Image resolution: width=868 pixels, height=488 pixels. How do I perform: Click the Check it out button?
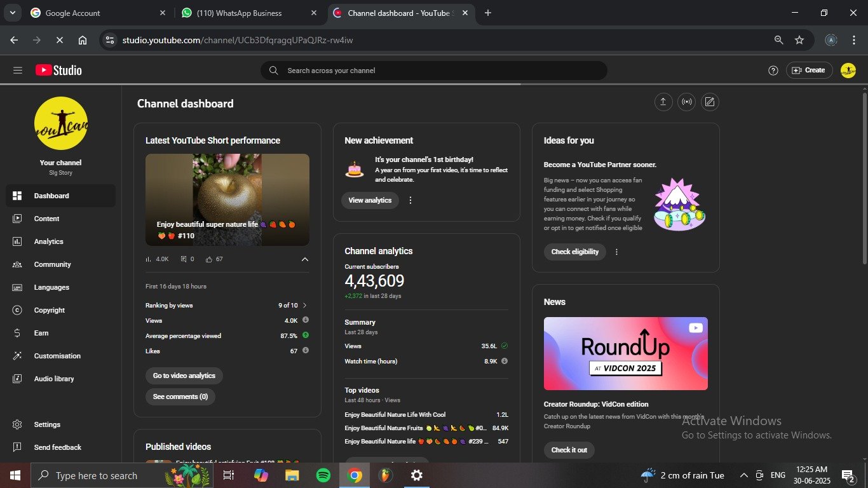coord(569,450)
